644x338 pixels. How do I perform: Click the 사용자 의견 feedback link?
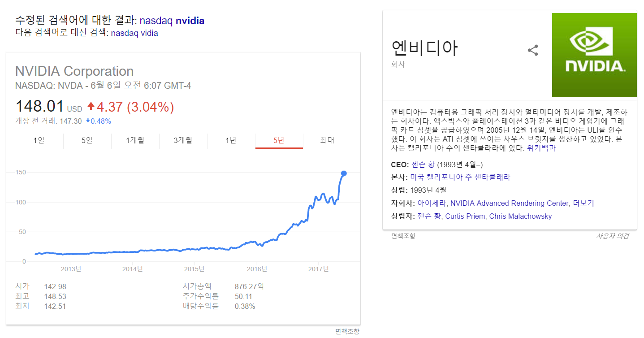pyautogui.click(x=612, y=236)
